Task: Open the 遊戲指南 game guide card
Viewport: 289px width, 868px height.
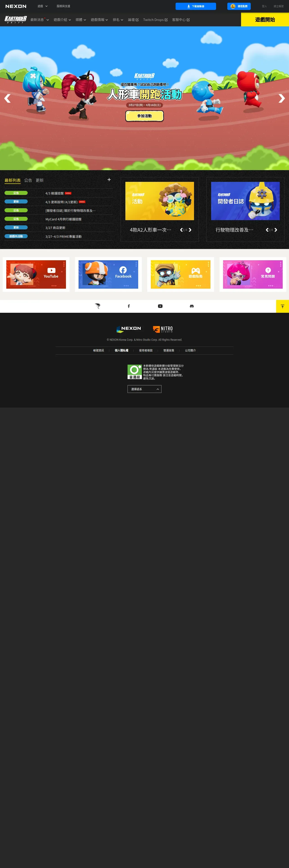Action: tap(181, 274)
